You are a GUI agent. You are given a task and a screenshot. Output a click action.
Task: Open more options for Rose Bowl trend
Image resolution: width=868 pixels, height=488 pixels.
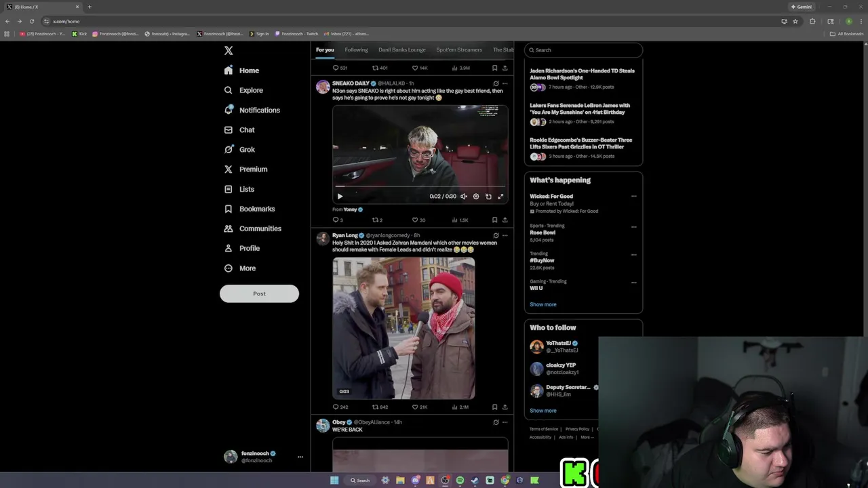634,227
